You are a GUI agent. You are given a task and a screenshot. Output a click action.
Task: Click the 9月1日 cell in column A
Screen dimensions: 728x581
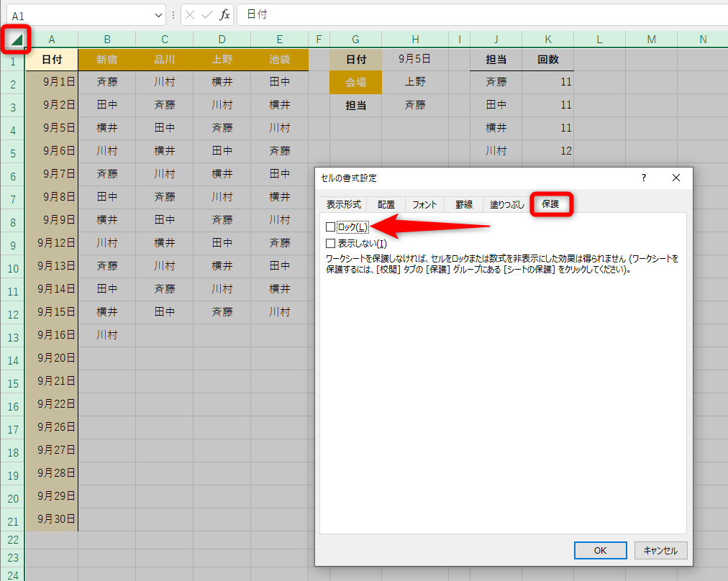[52, 82]
